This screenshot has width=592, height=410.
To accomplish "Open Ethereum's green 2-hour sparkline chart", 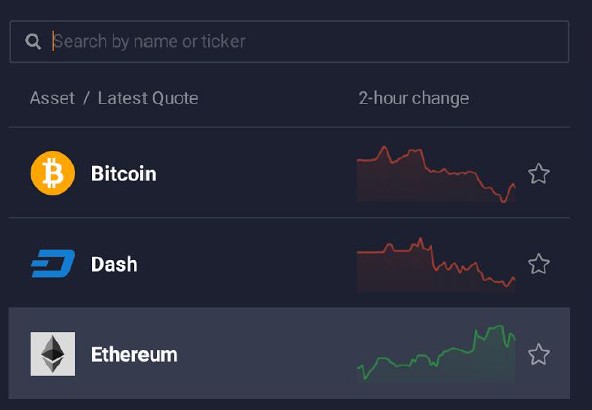I will (436, 353).
